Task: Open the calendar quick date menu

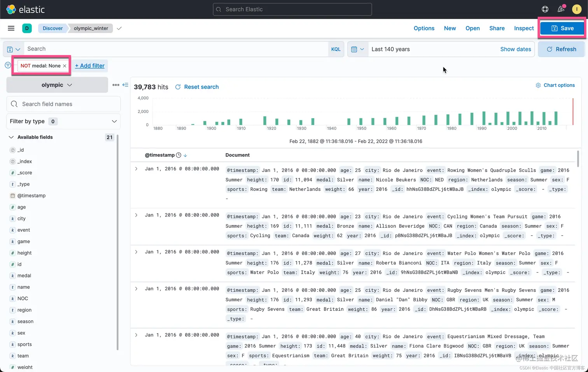Action: 357,49
